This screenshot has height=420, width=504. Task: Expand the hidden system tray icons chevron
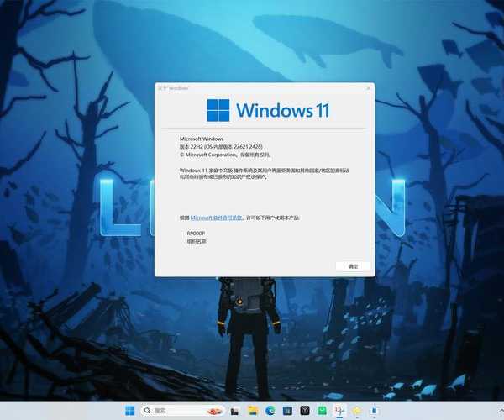[501, 411]
